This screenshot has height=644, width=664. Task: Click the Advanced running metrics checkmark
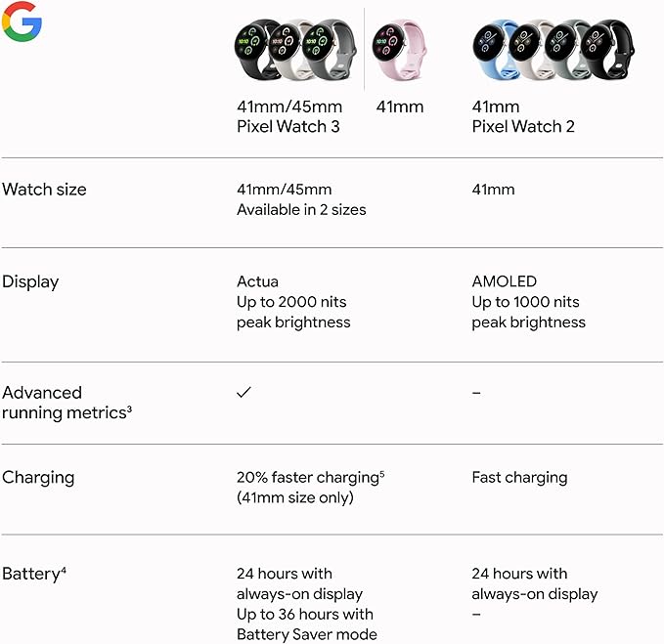coord(244,392)
